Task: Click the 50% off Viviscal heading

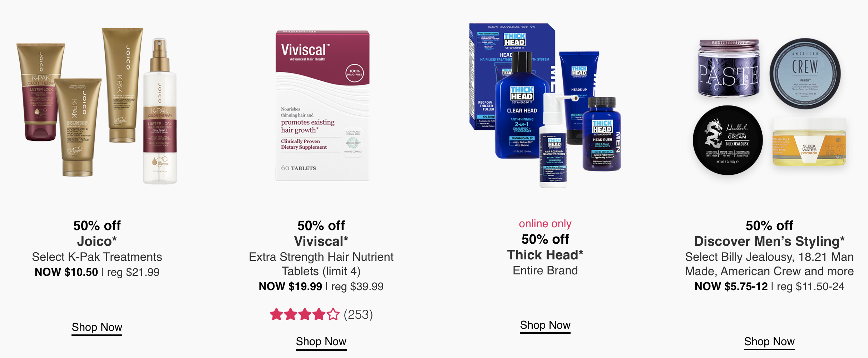Action: (321, 233)
